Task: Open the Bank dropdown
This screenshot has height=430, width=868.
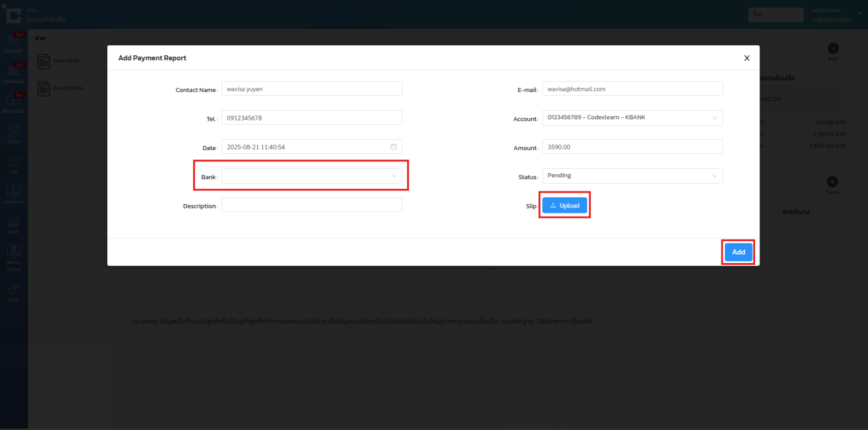Action: pyautogui.click(x=311, y=176)
